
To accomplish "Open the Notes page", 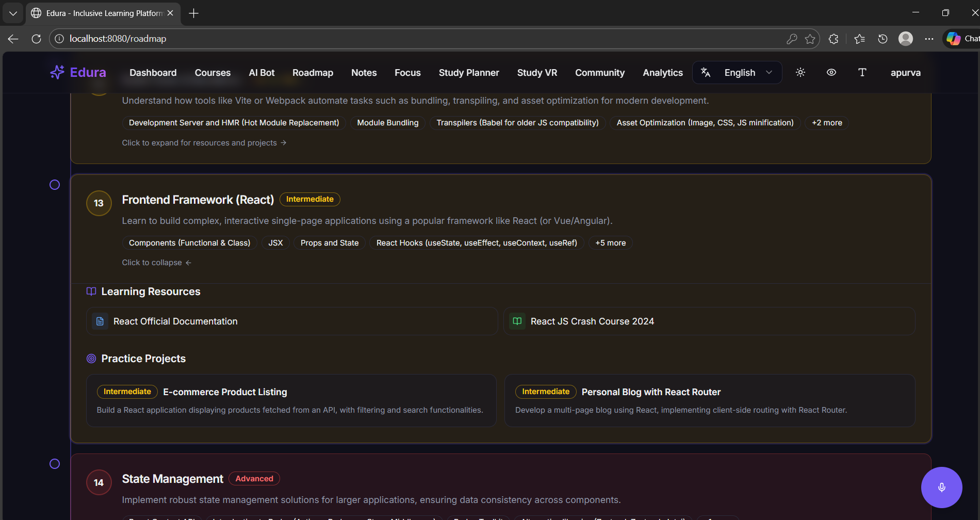I will (364, 73).
